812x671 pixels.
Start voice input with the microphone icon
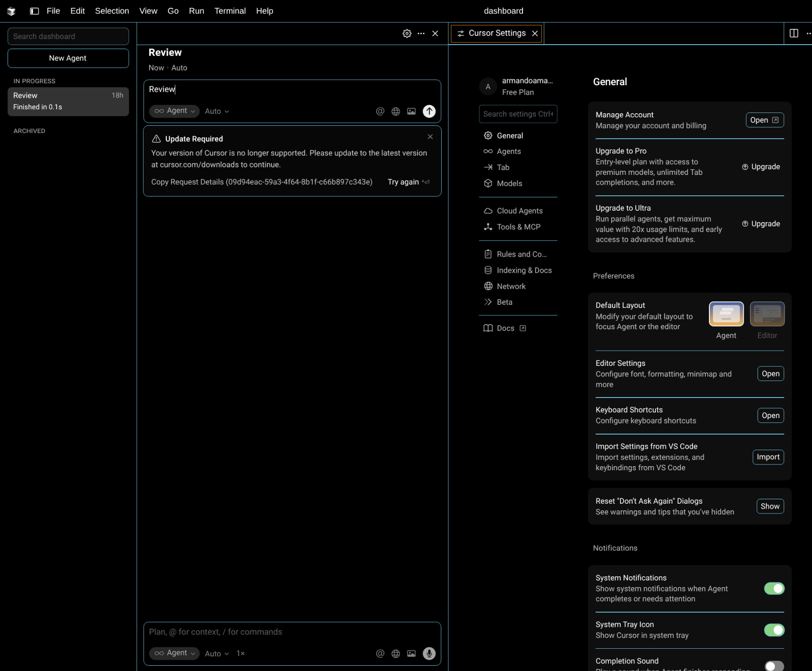[x=429, y=654]
